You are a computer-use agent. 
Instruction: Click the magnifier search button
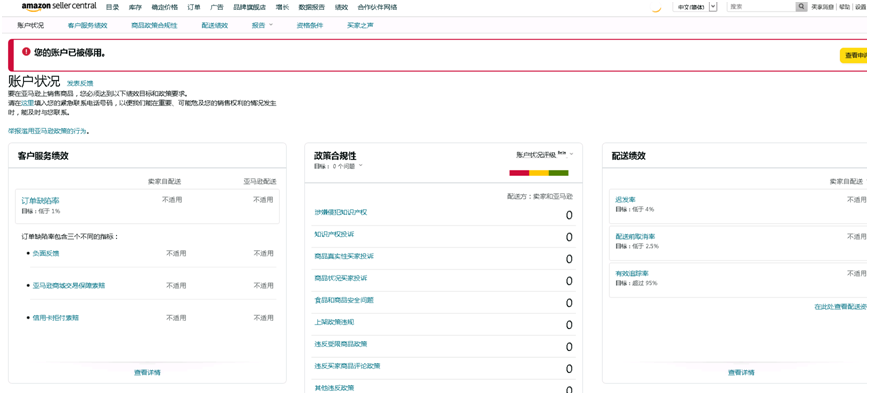(801, 7)
